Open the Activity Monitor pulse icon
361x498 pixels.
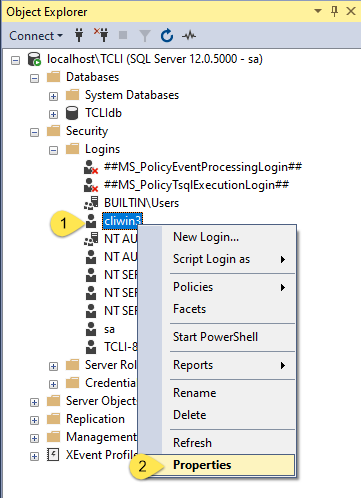(x=189, y=35)
